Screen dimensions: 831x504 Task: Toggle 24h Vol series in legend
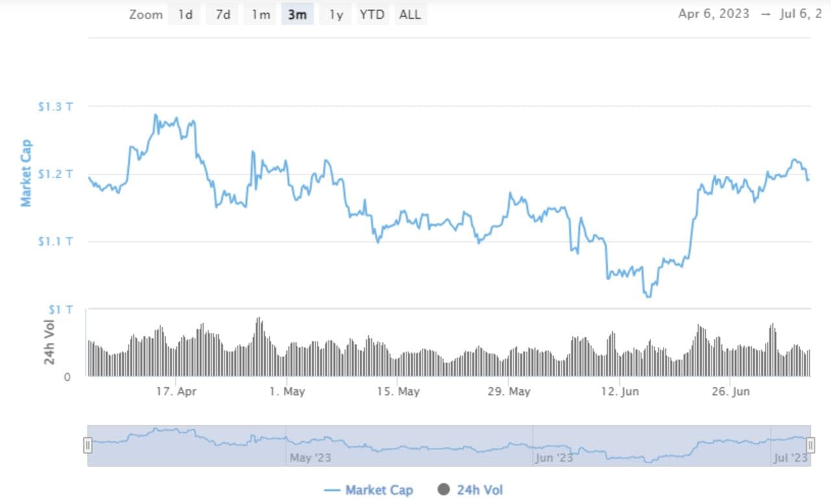[480, 490]
